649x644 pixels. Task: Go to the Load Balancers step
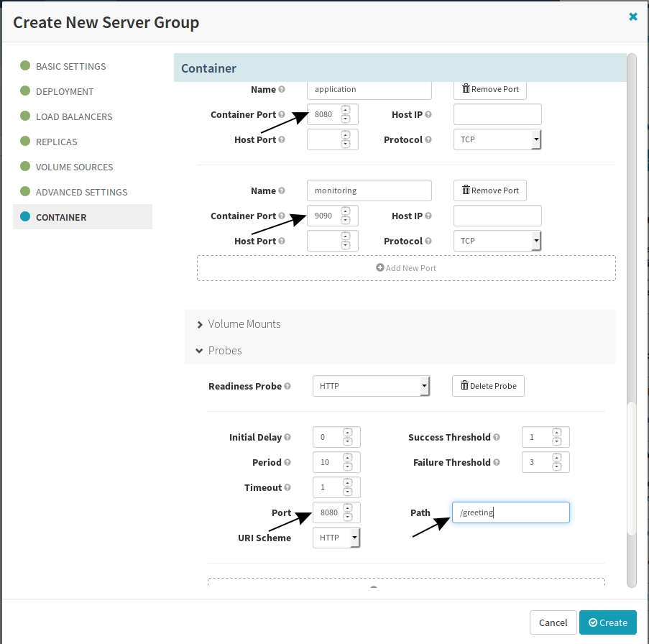[x=74, y=116]
